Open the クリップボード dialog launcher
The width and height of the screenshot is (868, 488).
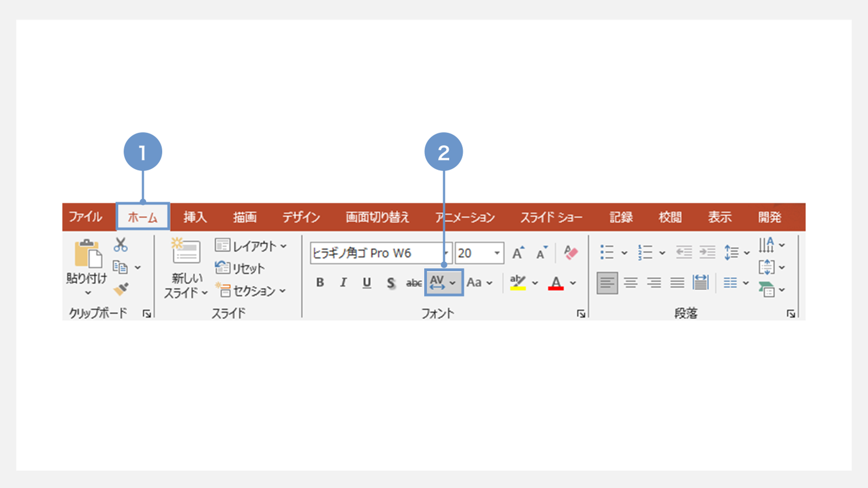(147, 314)
